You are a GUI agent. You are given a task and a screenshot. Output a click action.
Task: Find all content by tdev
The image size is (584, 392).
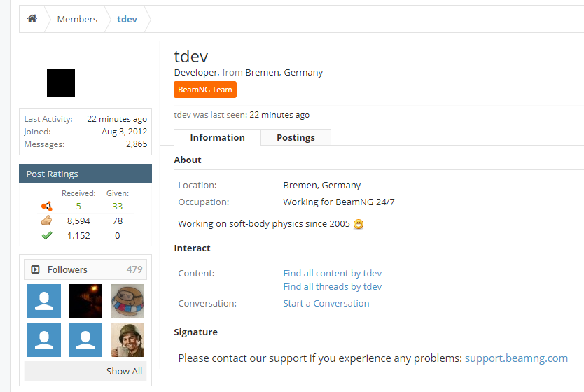[x=332, y=273]
